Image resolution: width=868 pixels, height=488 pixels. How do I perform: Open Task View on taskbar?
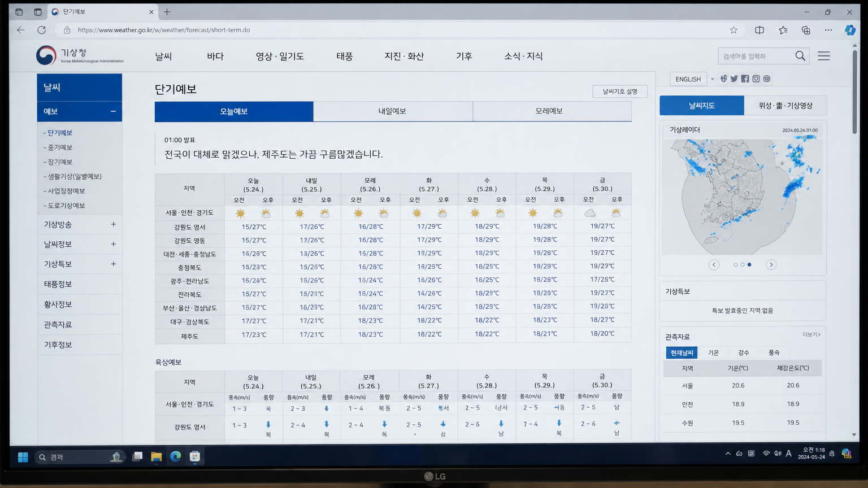pos(137,457)
